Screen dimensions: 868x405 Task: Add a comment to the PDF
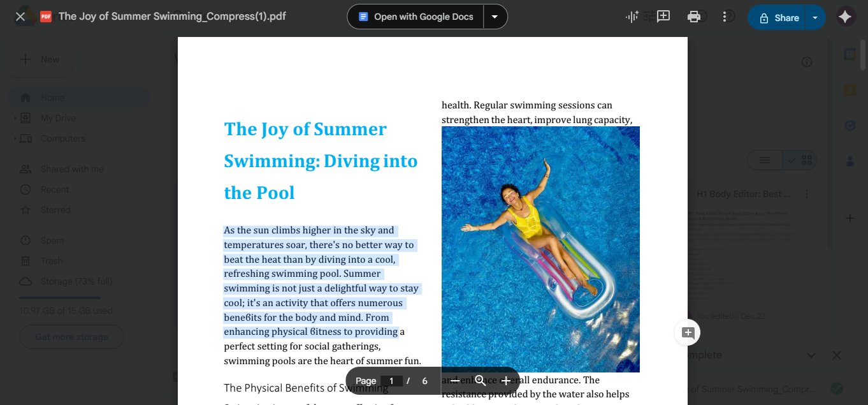(x=663, y=16)
